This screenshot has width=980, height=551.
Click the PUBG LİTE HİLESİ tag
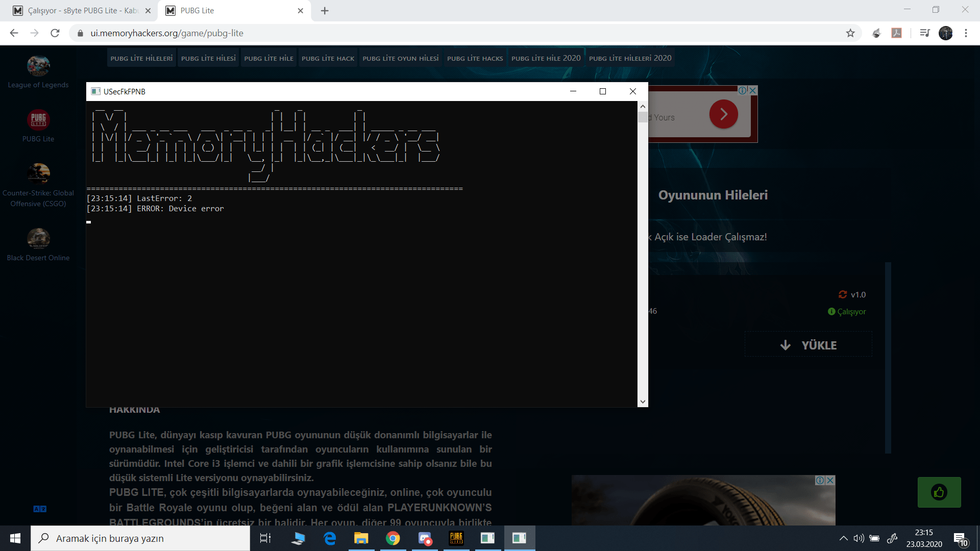[x=208, y=58]
